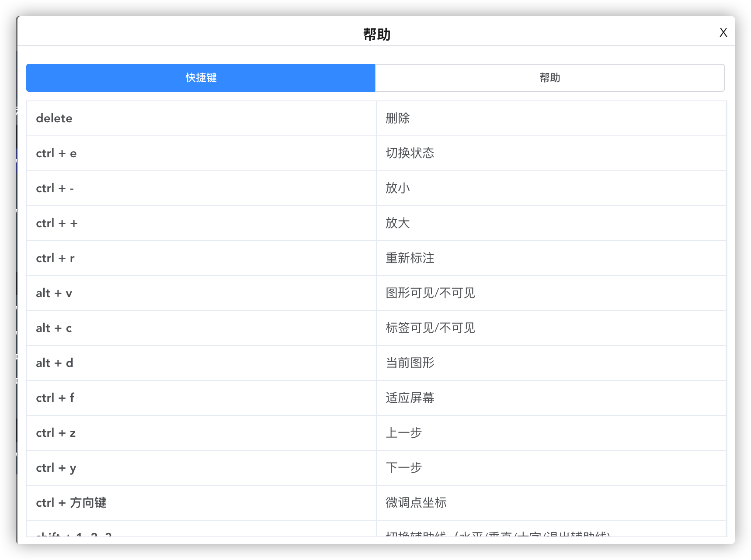Select the ctrl + z shortcut

(x=202, y=433)
